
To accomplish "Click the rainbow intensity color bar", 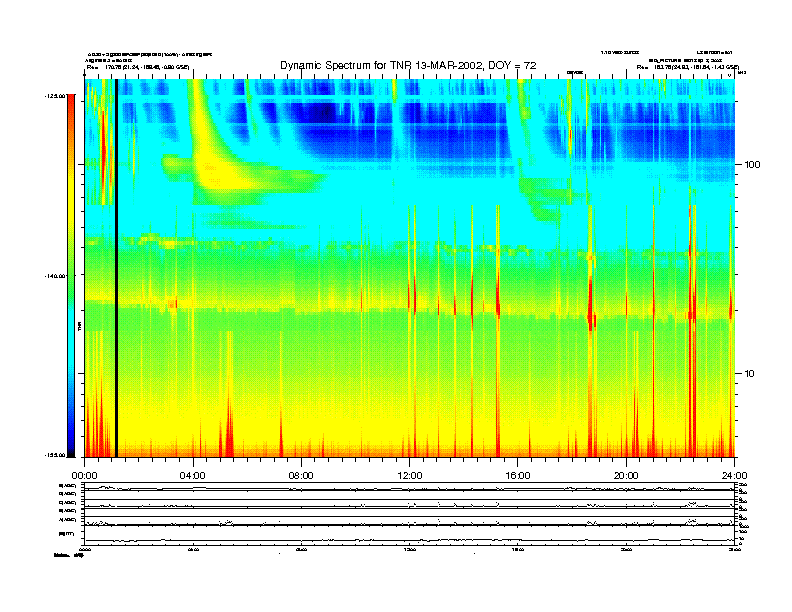I will [71, 275].
